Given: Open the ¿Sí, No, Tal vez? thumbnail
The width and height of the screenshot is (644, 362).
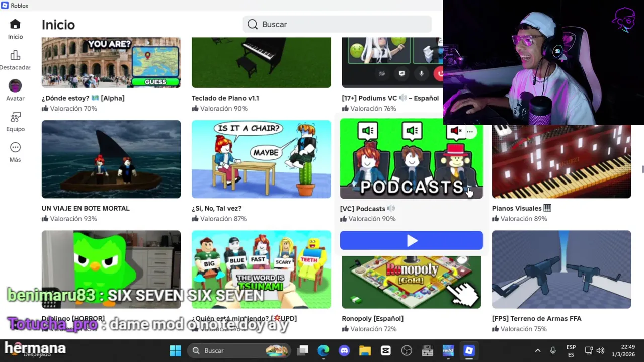Looking at the screenshot, I should [x=261, y=159].
